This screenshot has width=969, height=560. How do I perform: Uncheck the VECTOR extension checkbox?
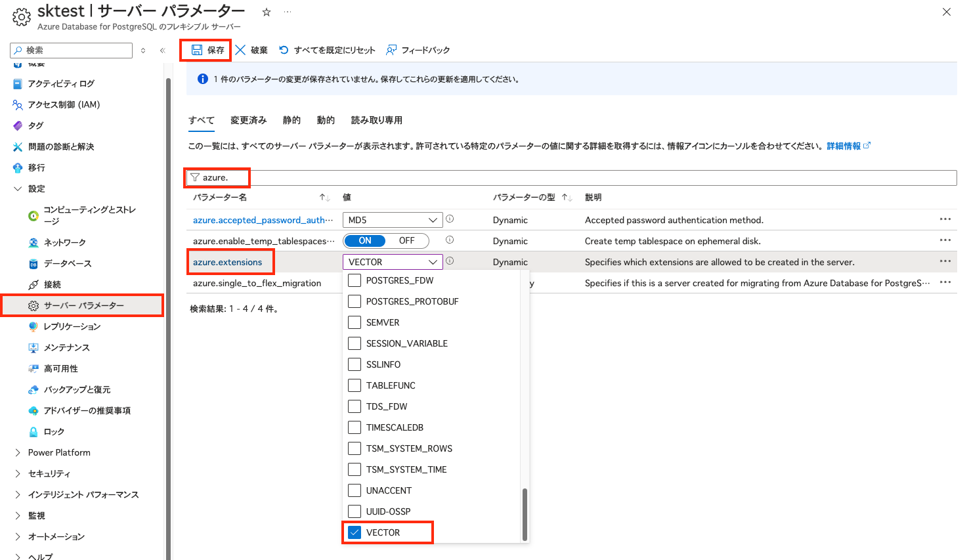pos(355,532)
